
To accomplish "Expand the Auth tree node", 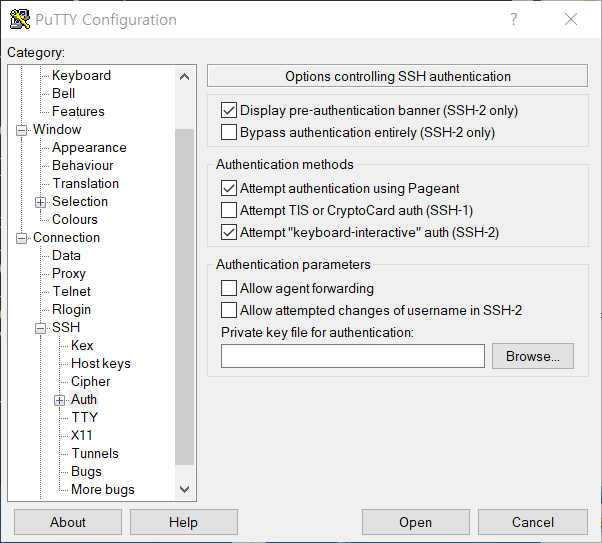I will 59,401.
